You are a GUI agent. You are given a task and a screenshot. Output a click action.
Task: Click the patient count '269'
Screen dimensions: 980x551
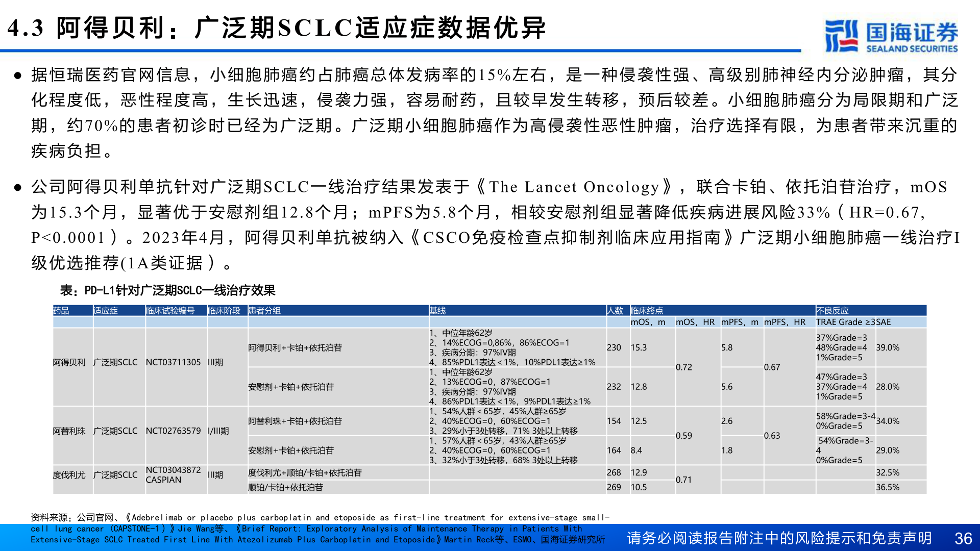[x=614, y=488]
